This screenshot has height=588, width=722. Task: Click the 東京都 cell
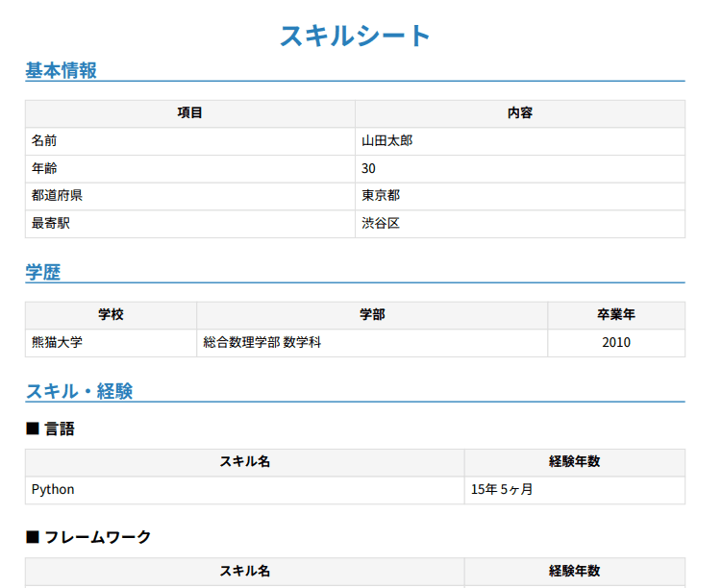520,196
